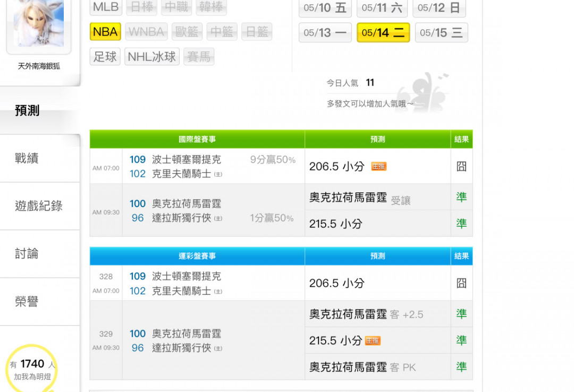Click the 奧克拉荷馬雷霆 受讓 prediction
This screenshot has width=574, height=392.
point(360,198)
